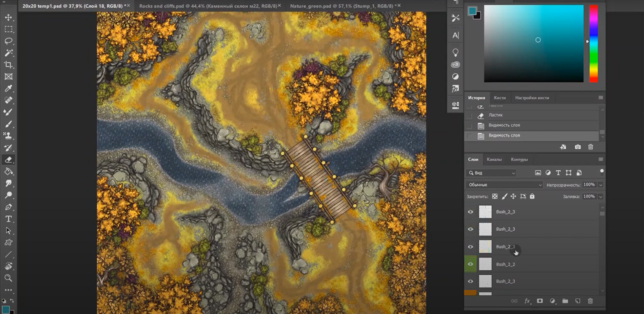Hide the Bush_2_2 layer
The image size is (644, 314).
pos(470,264)
